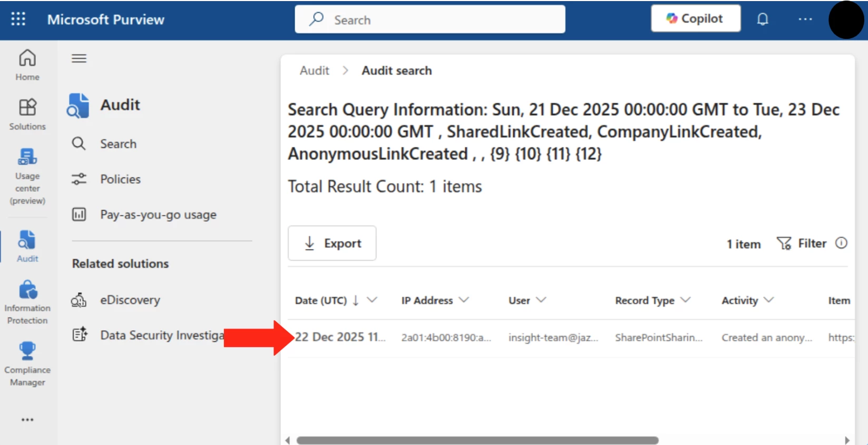868x445 pixels.
Task: Open the notifications bell
Action: click(763, 19)
